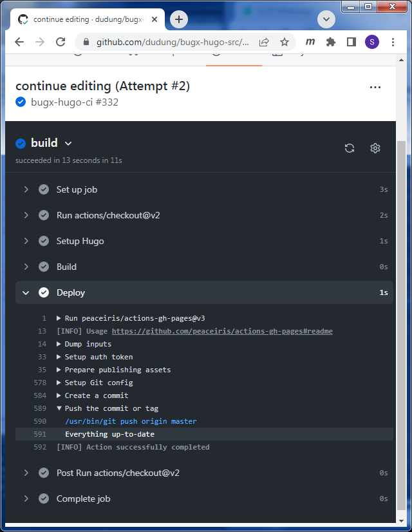Screen dimensions: 412x532
Task: Click the browser reload page icon
Action: pyautogui.click(x=61, y=42)
